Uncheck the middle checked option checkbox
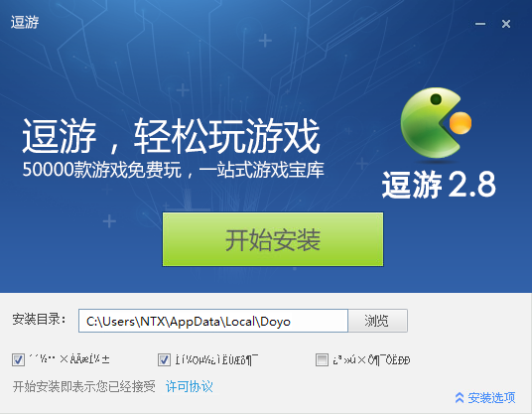 pos(164,359)
